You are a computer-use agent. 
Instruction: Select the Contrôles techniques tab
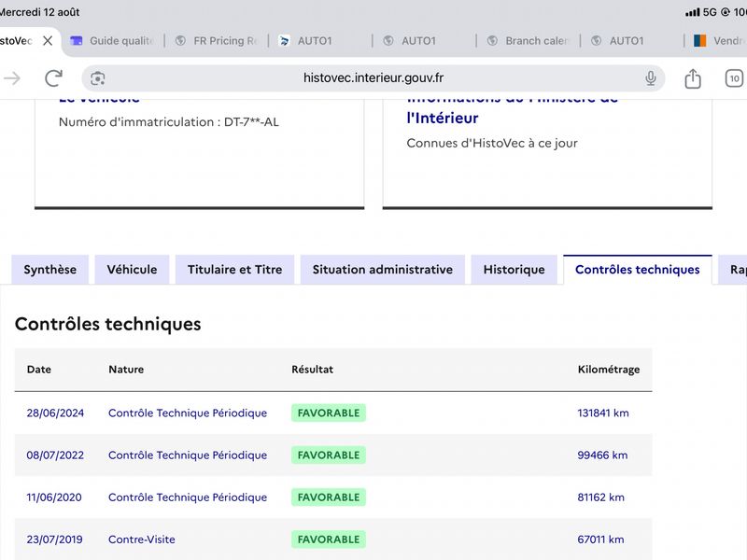pyautogui.click(x=638, y=270)
